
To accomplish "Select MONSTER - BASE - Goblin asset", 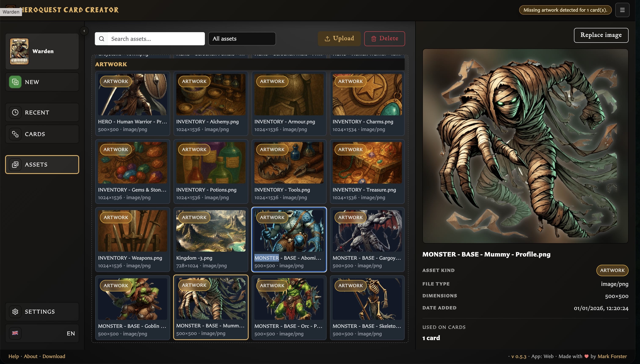I will pos(132,308).
